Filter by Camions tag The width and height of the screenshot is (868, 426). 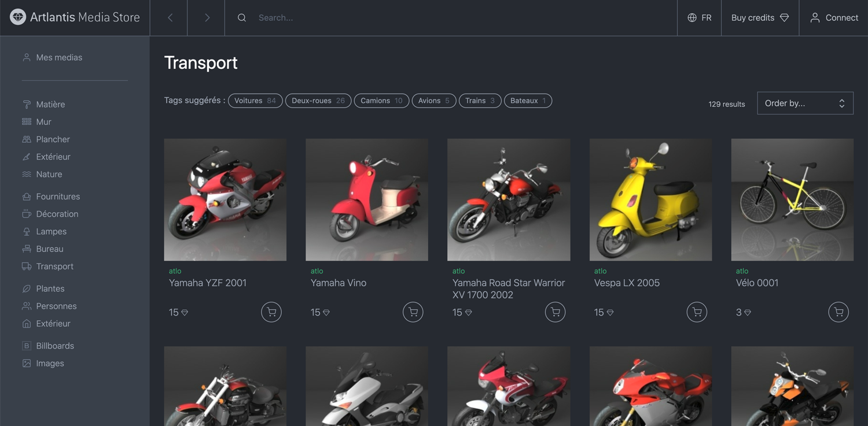click(x=381, y=101)
